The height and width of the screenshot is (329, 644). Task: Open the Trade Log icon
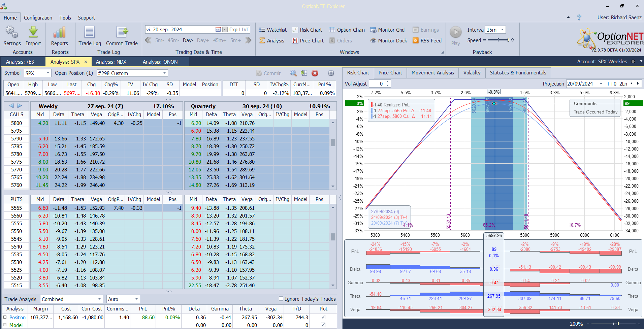pos(90,32)
